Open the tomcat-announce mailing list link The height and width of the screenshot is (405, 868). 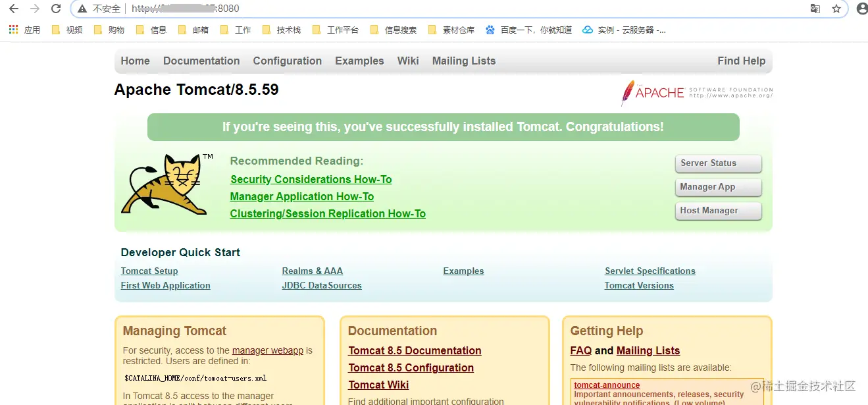(x=607, y=385)
